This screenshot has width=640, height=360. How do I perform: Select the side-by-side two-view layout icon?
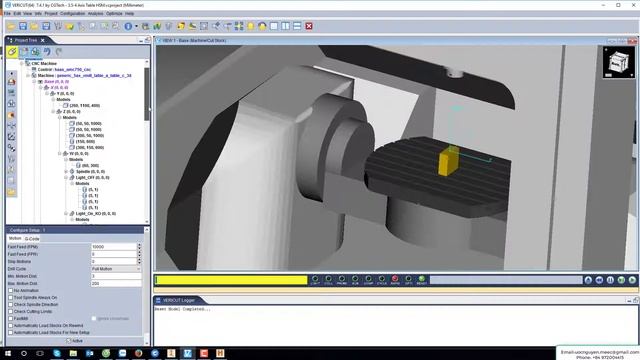pyautogui.click(x=286, y=26)
